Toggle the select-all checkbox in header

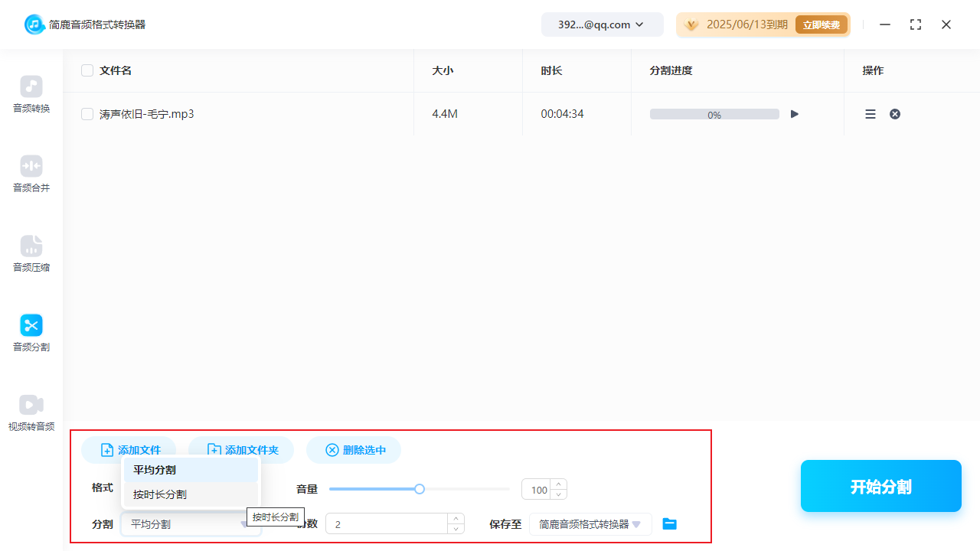(x=87, y=70)
